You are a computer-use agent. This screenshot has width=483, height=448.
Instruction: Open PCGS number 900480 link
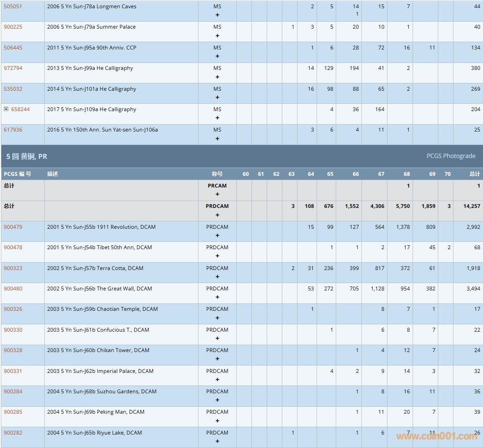coord(13,289)
